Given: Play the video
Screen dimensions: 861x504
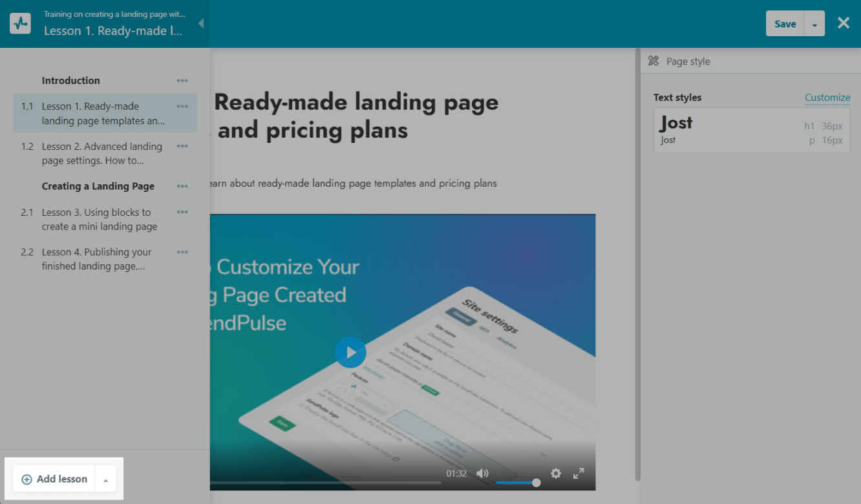Looking at the screenshot, I should [x=350, y=352].
